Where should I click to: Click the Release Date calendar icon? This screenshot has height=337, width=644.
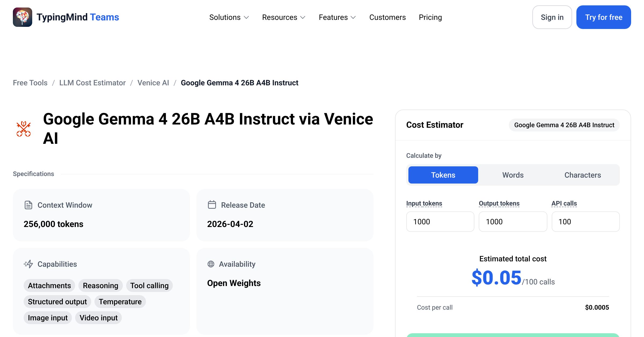click(212, 205)
